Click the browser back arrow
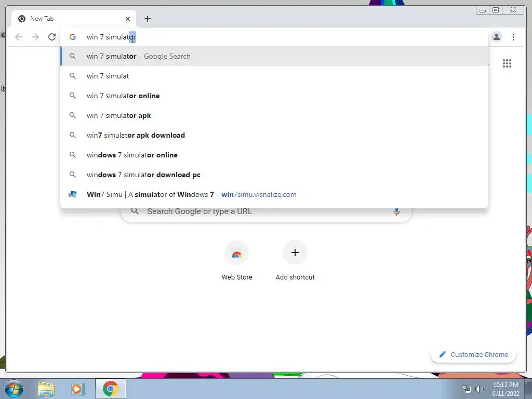The width and height of the screenshot is (532, 399). point(19,37)
